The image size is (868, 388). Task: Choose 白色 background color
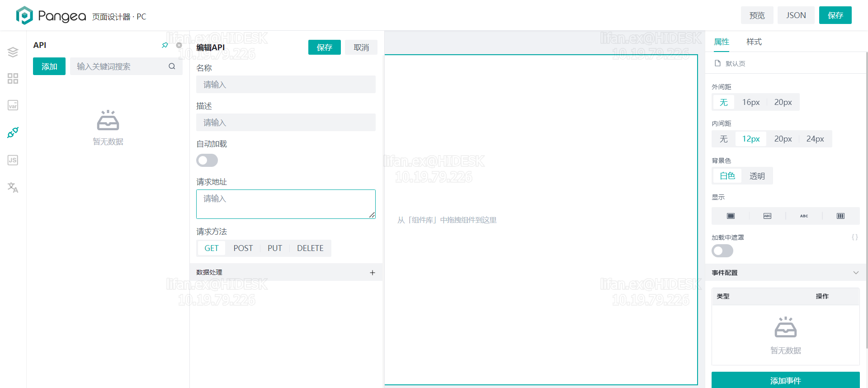point(727,176)
